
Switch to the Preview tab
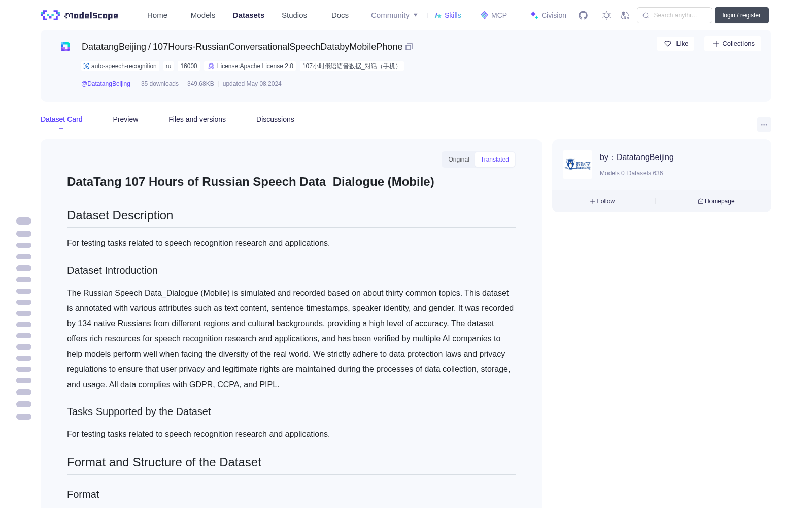pyautogui.click(x=125, y=119)
